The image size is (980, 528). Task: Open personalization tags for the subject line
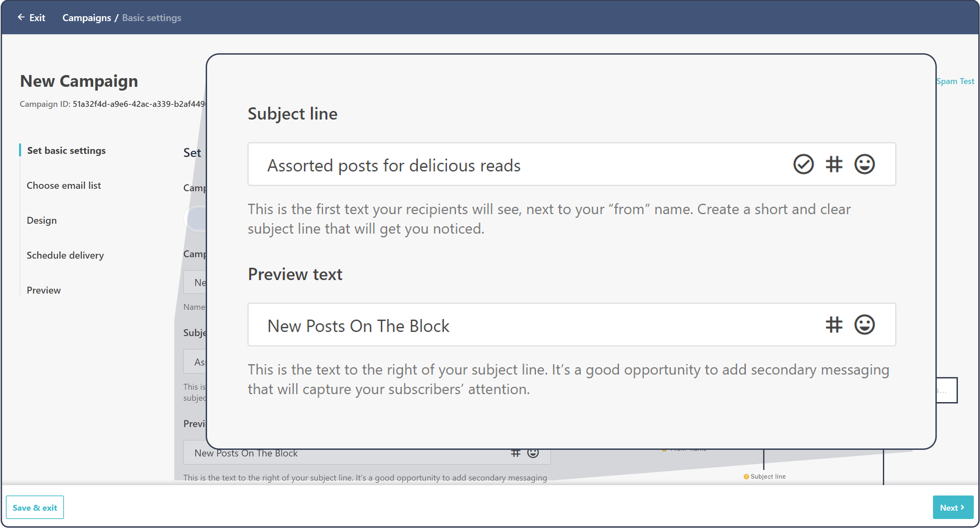click(833, 164)
